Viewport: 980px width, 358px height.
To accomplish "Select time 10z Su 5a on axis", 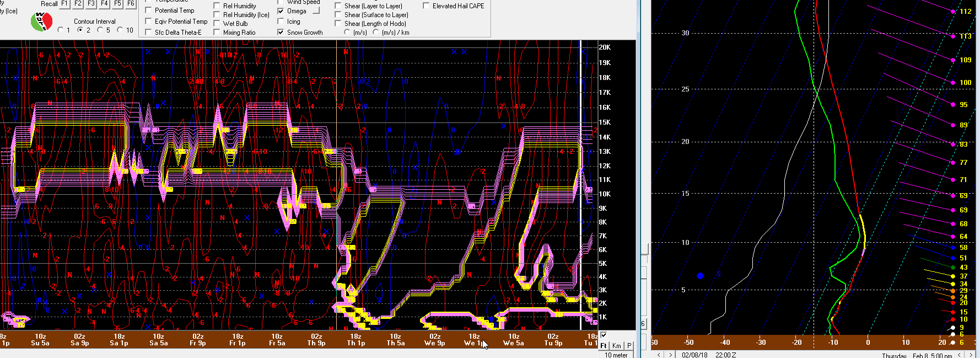I will (40, 339).
